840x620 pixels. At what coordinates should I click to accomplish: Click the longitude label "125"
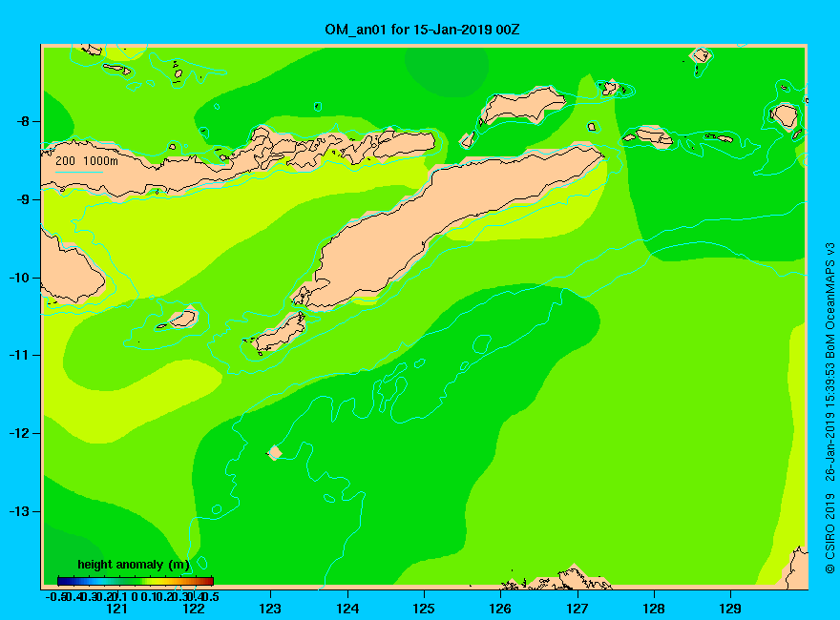424,609
